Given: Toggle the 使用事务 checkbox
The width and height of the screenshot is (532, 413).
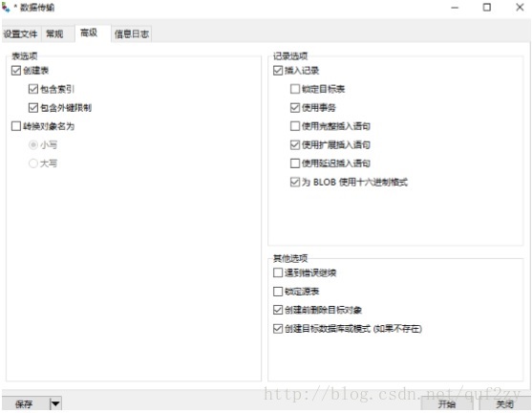Looking at the screenshot, I should [x=295, y=108].
